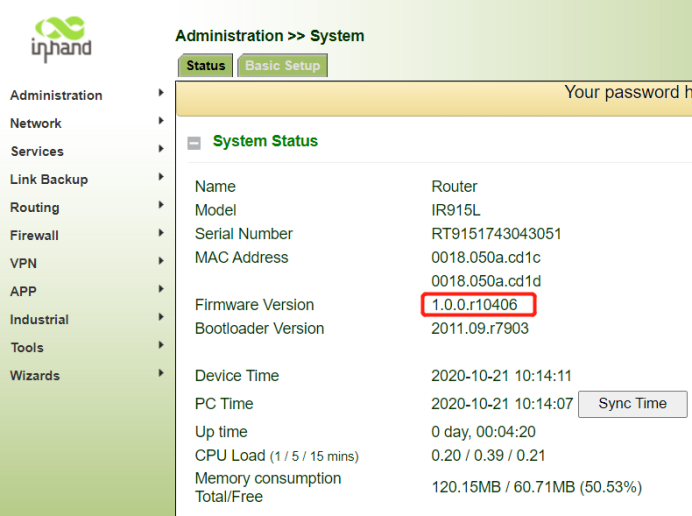Switch to the Status tab
692x516 pixels.
coord(205,66)
